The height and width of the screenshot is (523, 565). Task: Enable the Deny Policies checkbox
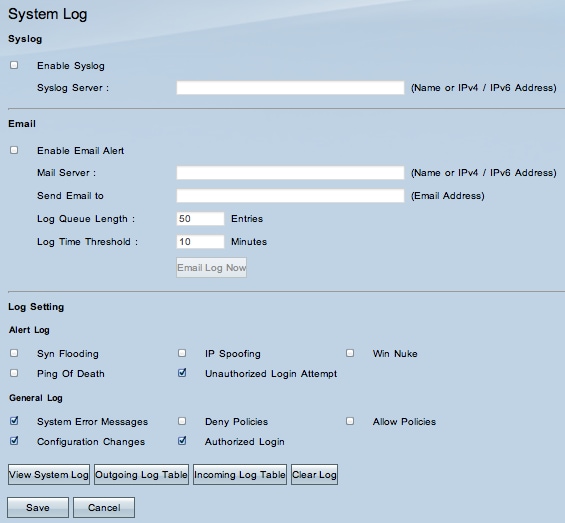182,421
